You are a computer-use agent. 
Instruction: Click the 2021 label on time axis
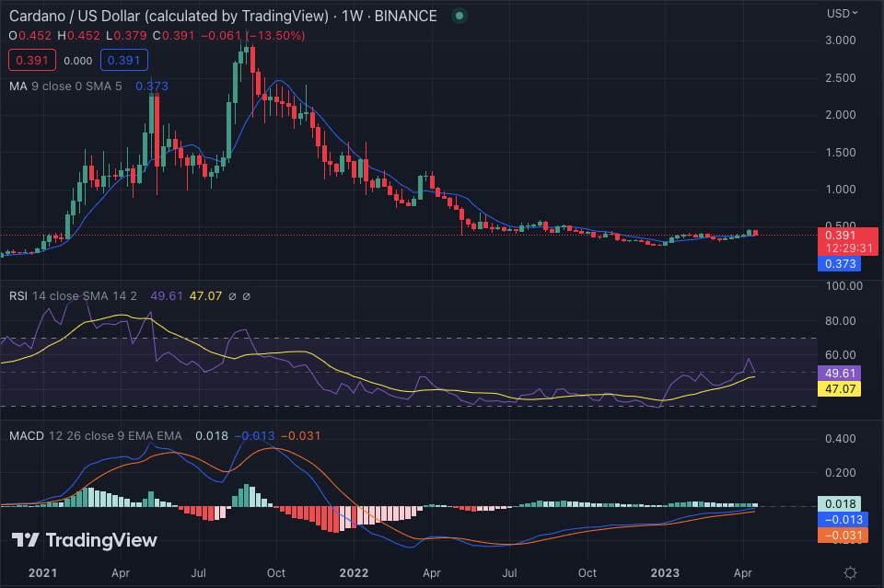click(43, 572)
